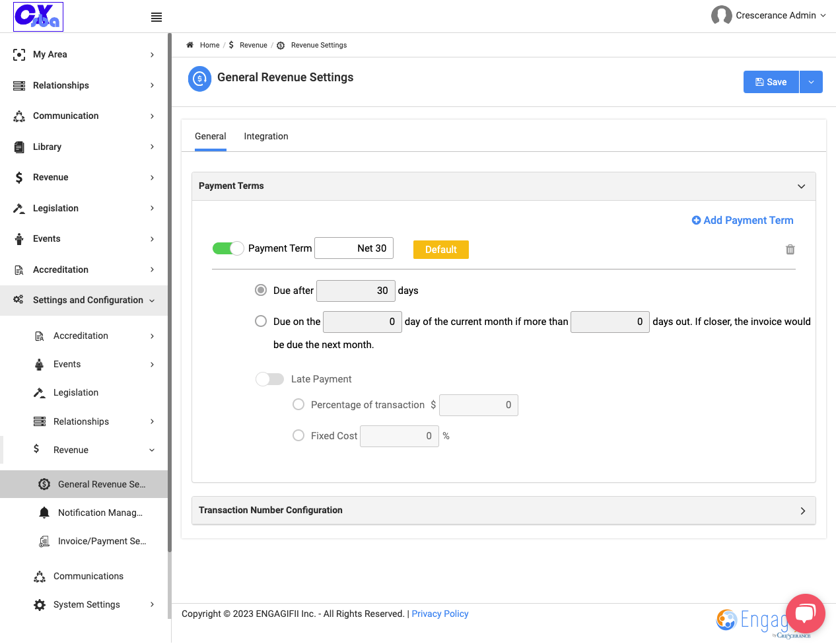836x644 pixels.
Task: Collapse the Revenue submenu chevron under Settings
Action: (x=152, y=450)
